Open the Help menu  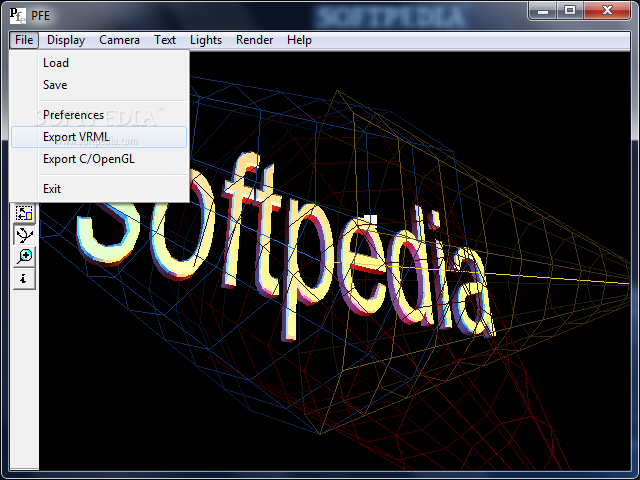click(299, 40)
